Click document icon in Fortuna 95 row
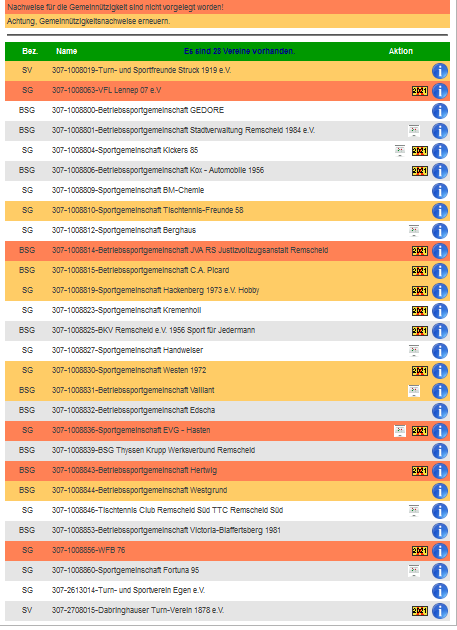Image resolution: width=457 pixels, height=630 pixels. click(x=414, y=571)
